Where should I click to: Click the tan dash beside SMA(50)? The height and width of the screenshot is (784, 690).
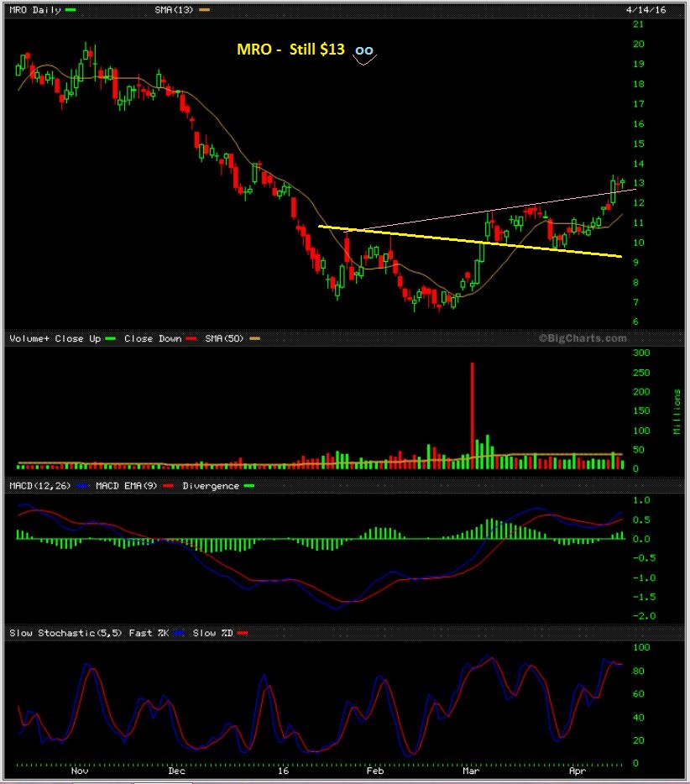(x=254, y=338)
